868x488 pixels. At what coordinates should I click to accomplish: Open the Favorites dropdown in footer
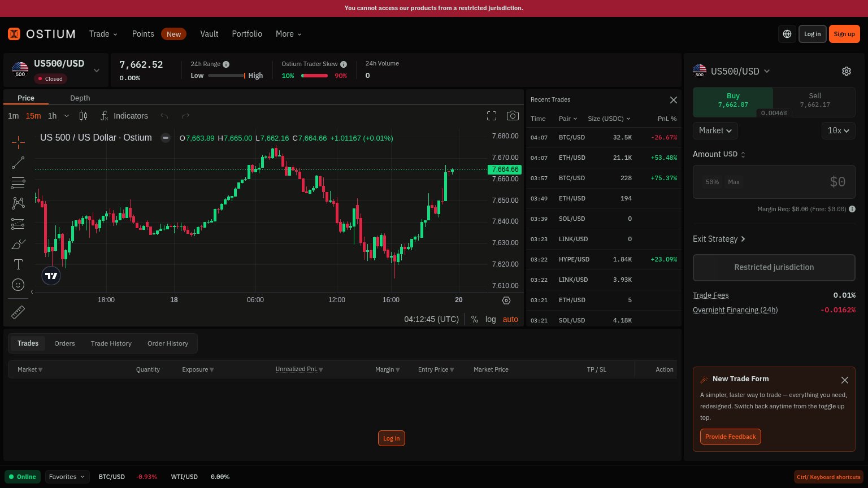[x=67, y=477]
